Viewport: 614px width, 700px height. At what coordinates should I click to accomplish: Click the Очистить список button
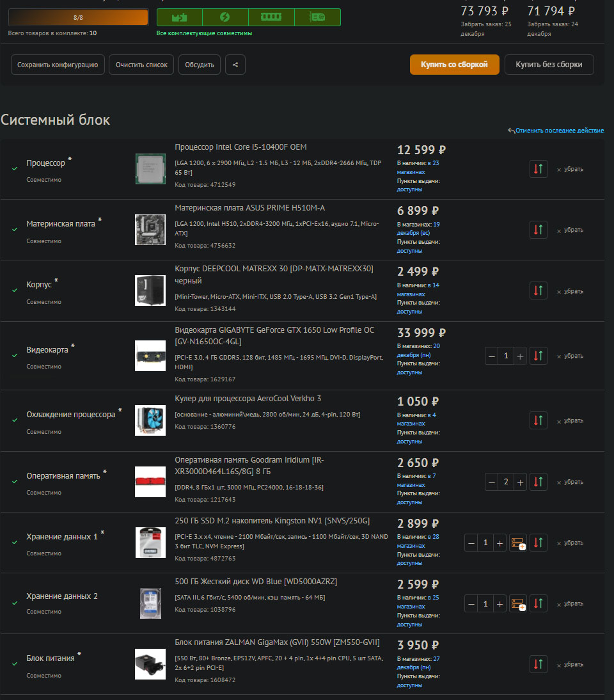(141, 65)
